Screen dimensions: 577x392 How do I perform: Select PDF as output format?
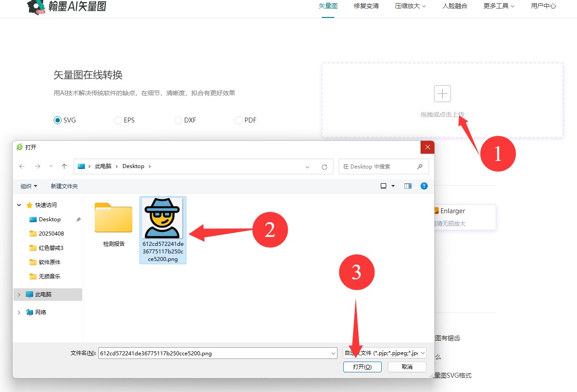pyautogui.click(x=239, y=120)
